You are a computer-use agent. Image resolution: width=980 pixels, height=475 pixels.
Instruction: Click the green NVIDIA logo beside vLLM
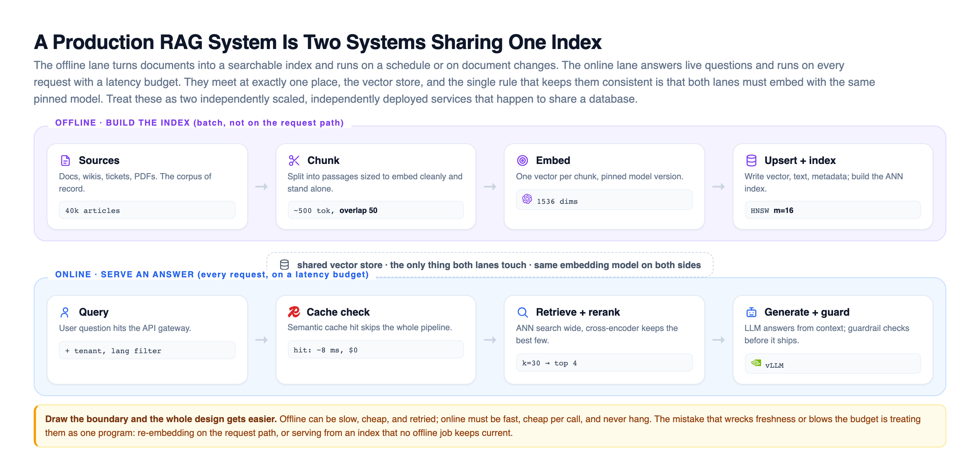pos(756,363)
